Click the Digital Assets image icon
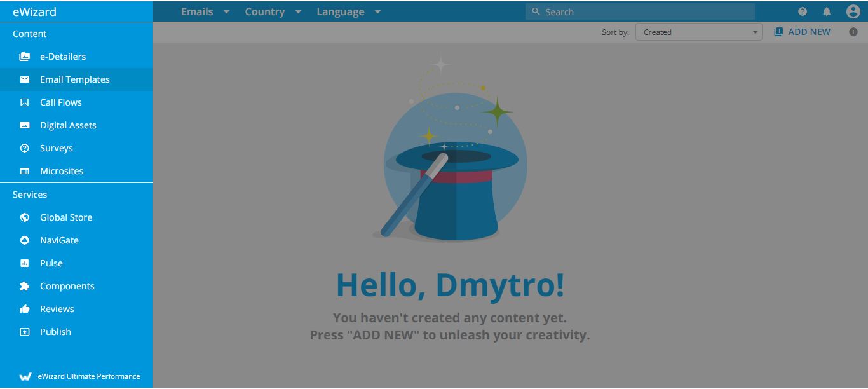The image size is (868, 389). point(25,125)
